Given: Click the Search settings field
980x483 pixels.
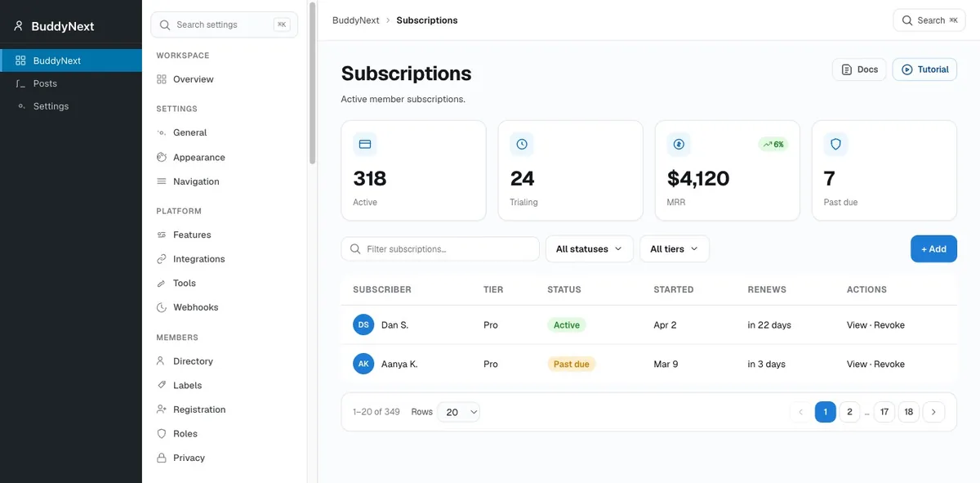Looking at the screenshot, I should (x=224, y=25).
